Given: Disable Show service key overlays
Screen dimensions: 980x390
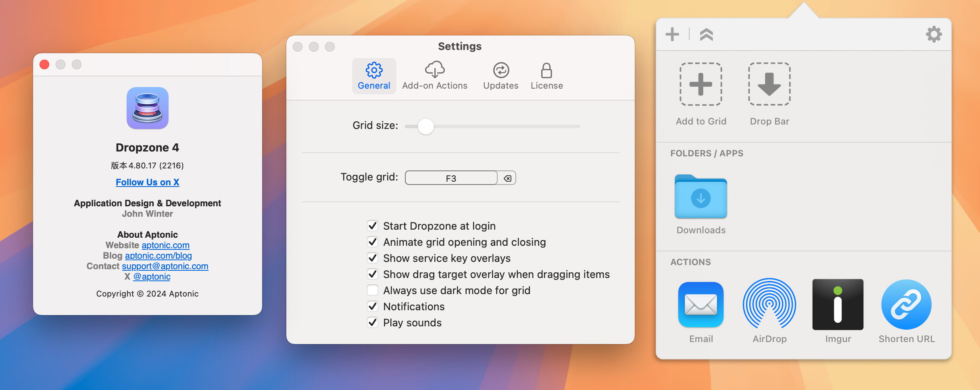Looking at the screenshot, I should [373, 258].
